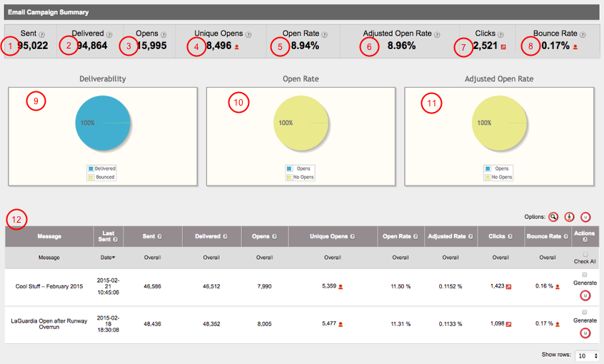Open the Show rows dropdown
This screenshot has width=604, height=364.
click(x=587, y=355)
